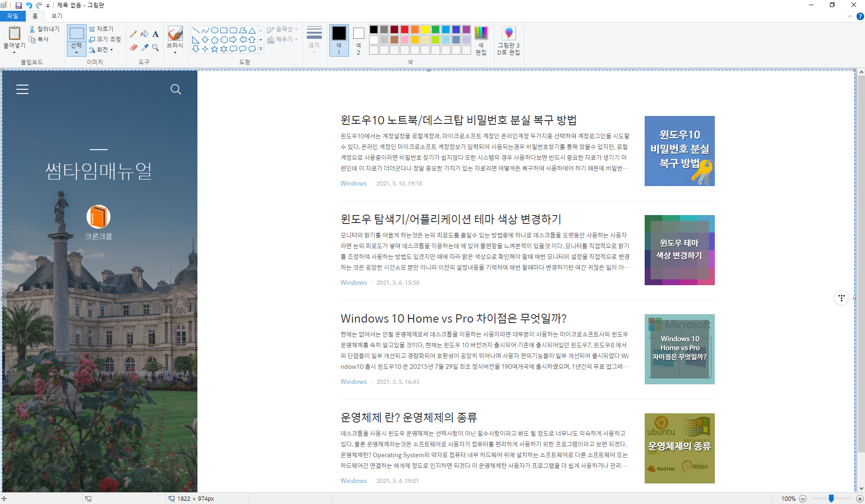Choose the Rounded rectangular callout shape
This screenshot has width=865, height=504.
tap(233, 49)
